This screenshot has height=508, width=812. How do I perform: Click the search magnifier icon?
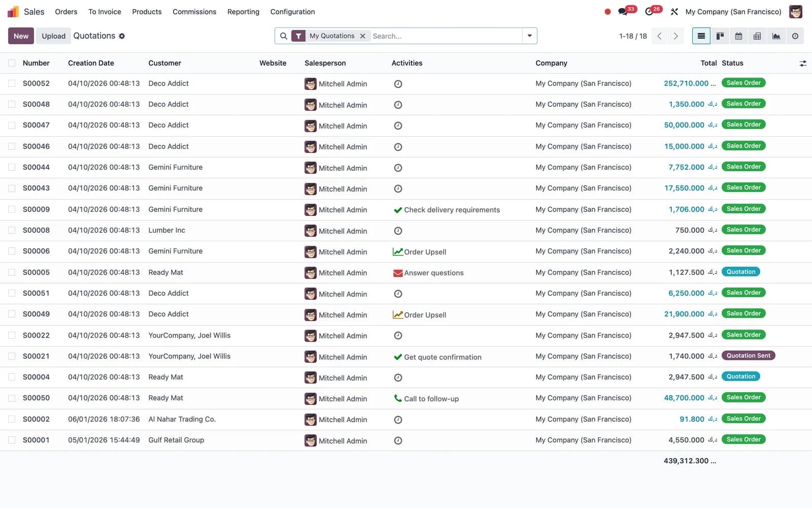[284, 36]
